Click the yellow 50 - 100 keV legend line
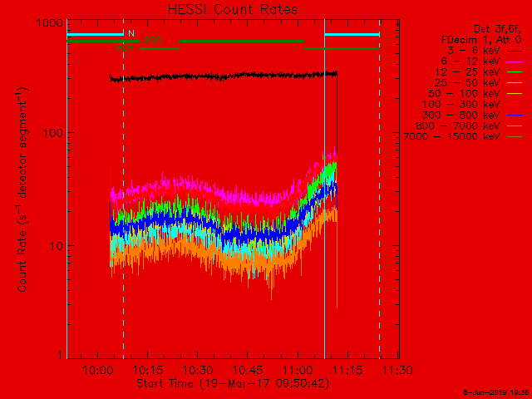Viewport: 532px width, 399px height. pos(515,94)
